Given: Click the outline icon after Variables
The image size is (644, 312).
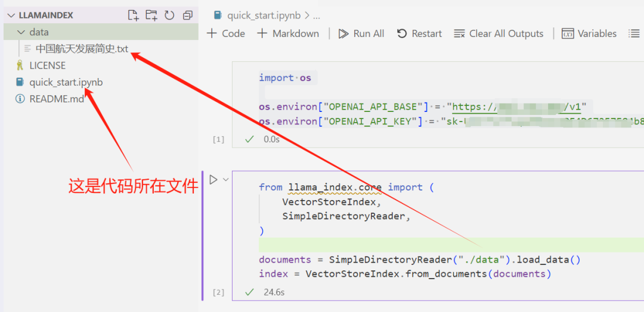Looking at the screenshot, I should point(634,33).
